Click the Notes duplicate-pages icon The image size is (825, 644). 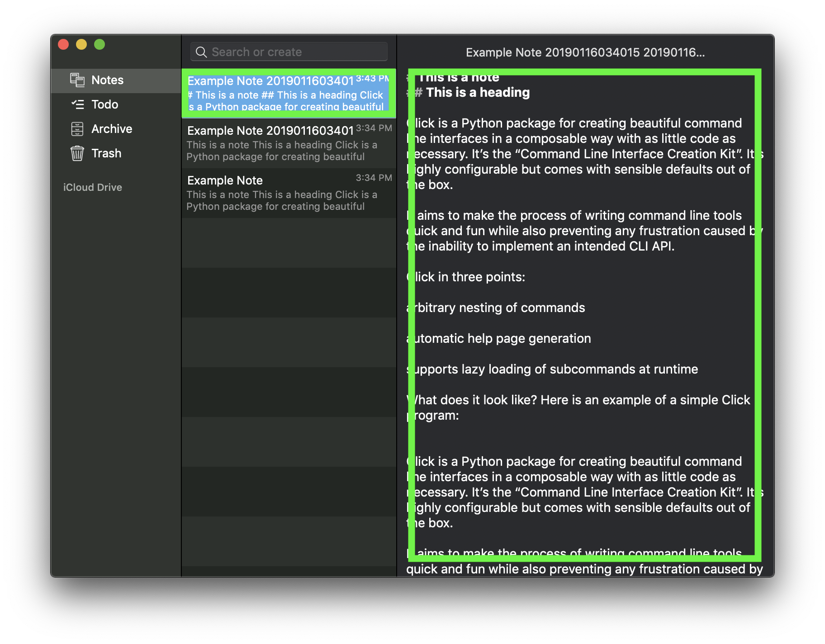pos(77,80)
